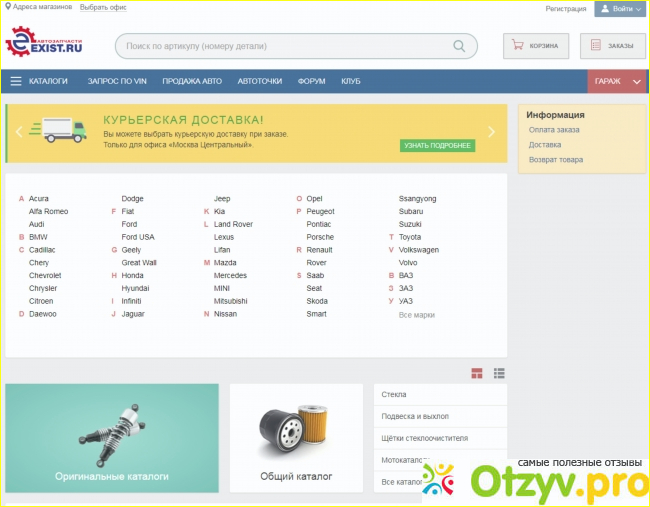This screenshot has width=650, height=507.
Task: Open the Регистрация link
Action: (x=566, y=8)
